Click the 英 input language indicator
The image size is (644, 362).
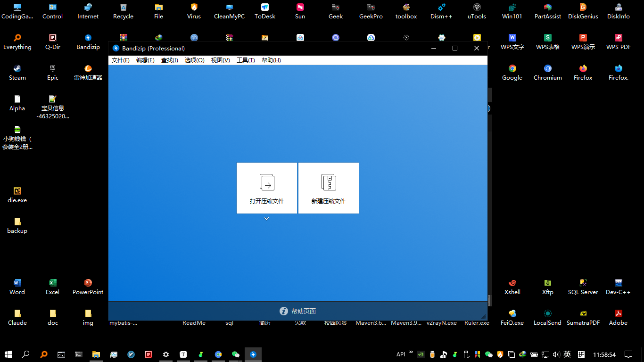click(568, 354)
